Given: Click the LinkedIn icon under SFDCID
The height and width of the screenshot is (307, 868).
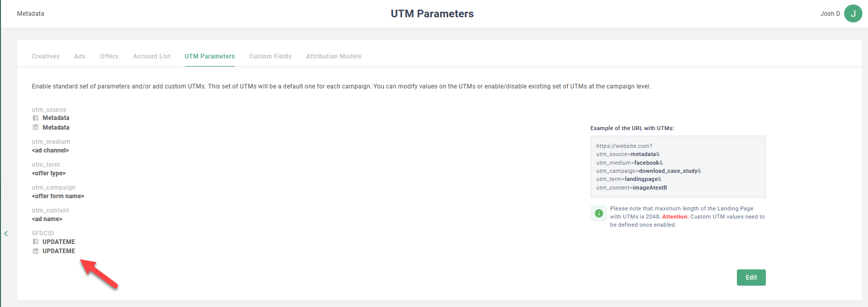Looking at the screenshot, I should point(36,251).
